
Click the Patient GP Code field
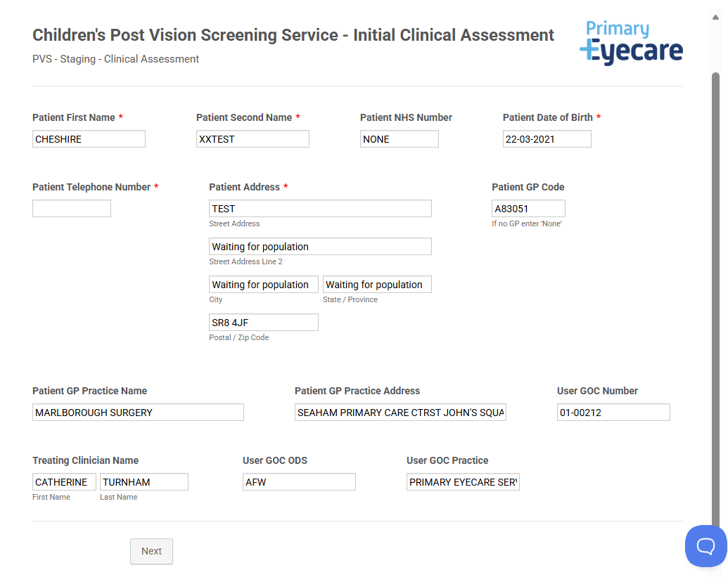(x=528, y=208)
